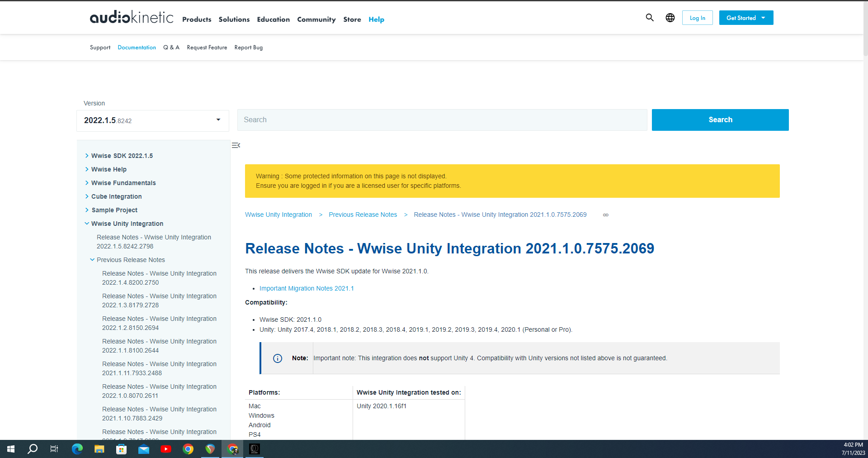868x458 pixels.
Task: Open the Get Started dropdown button
Action: 746,18
